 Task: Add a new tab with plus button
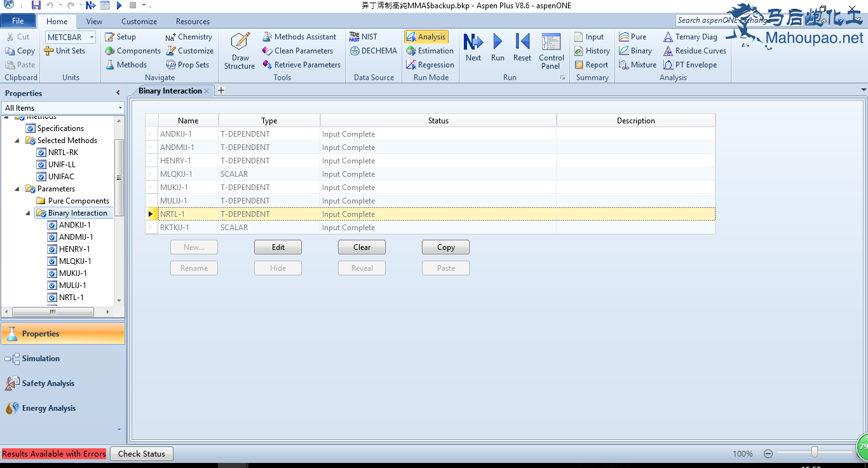tap(221, 90)
